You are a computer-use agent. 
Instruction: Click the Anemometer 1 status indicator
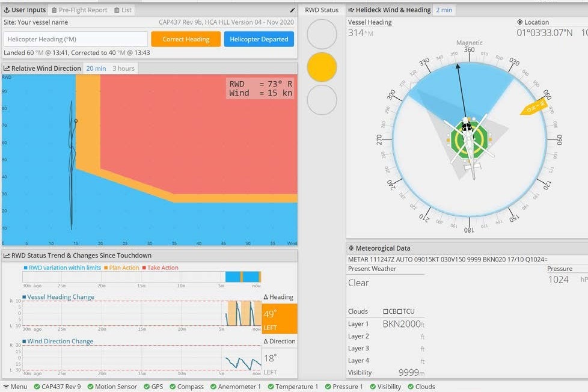click(235, 387)
